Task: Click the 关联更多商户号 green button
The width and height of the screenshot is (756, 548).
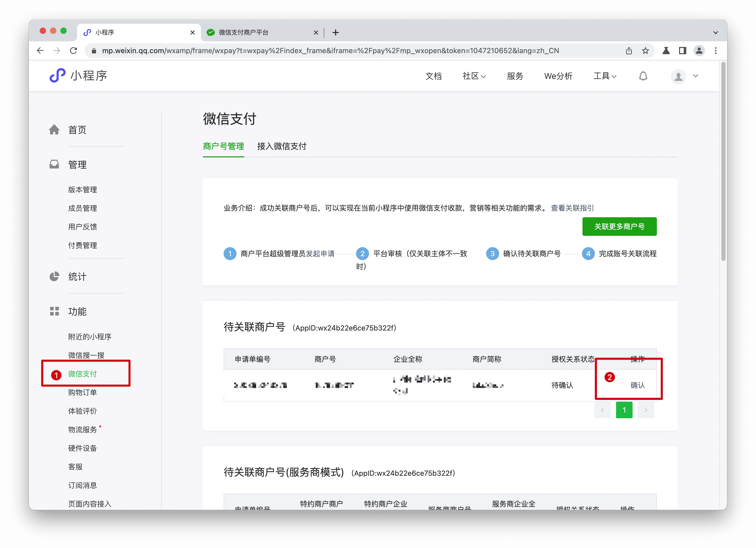Action: [619, 226]
